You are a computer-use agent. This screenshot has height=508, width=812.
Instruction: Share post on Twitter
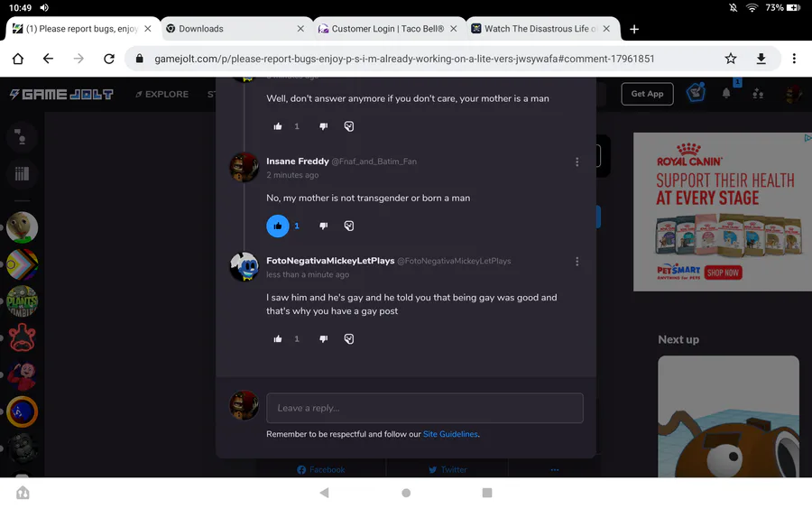[448, 470]
